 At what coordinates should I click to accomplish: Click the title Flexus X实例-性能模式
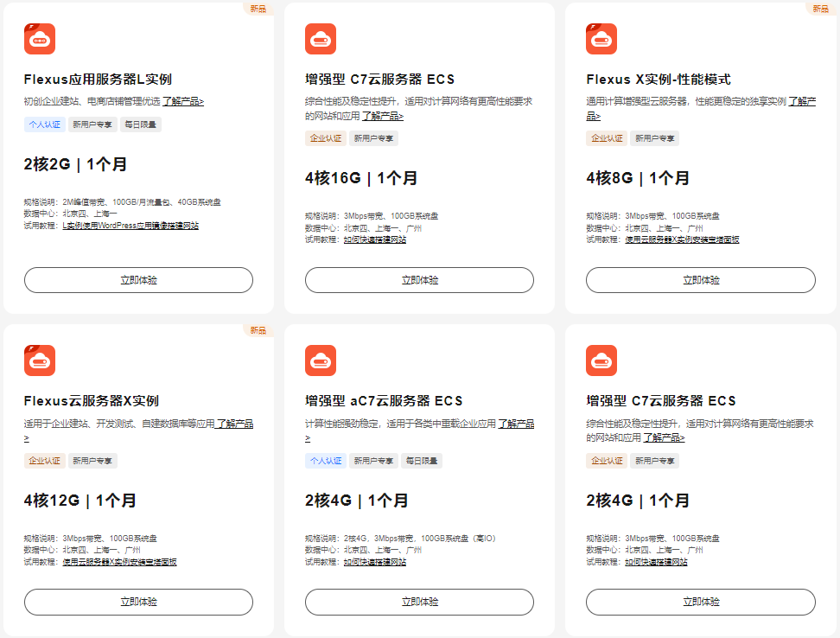(x=659, y=80)
